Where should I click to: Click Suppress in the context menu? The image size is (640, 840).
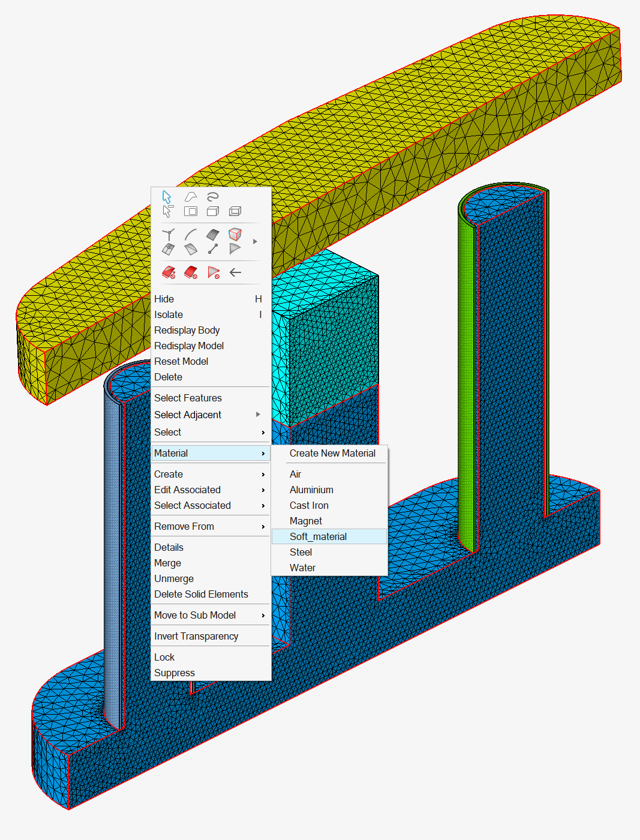(211, 673)
